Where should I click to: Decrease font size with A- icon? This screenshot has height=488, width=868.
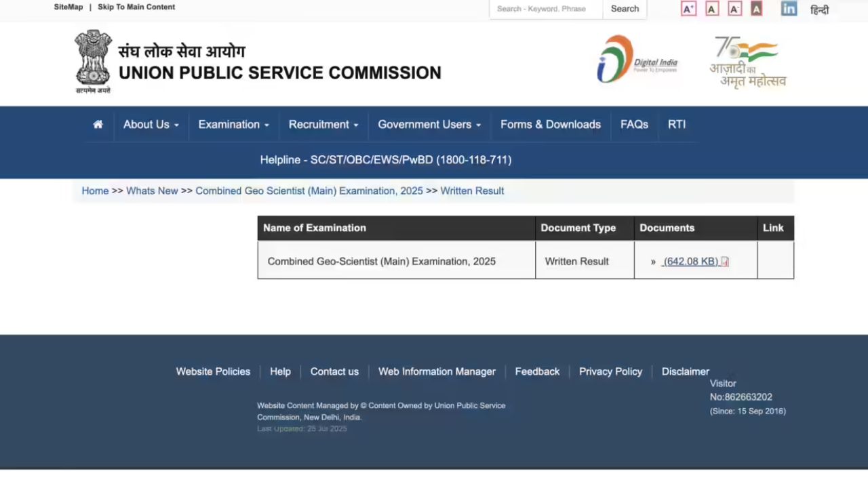[x=734, y=9]
